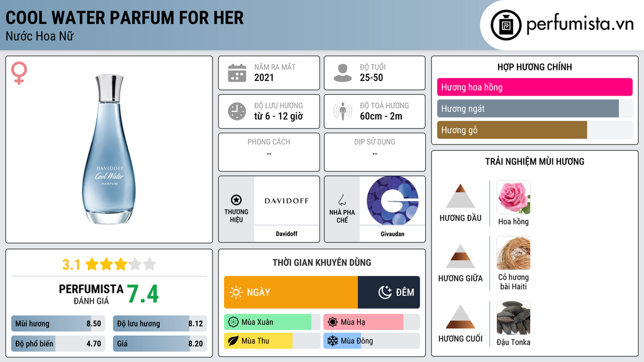
Task: Click the HỢP HƯƠNG CHÍNH heading
Action: point(535,67)
